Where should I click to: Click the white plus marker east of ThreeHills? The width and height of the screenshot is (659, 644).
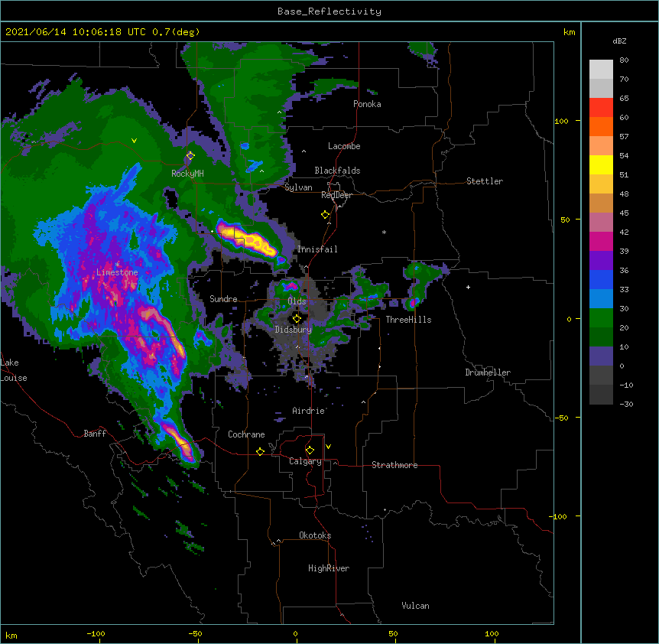pos(468,287)
